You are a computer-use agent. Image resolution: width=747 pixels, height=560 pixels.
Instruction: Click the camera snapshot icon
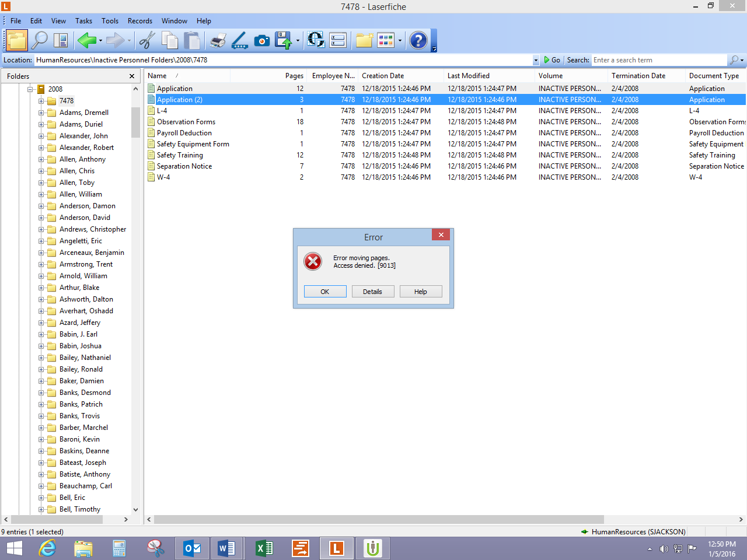[262, 40]
